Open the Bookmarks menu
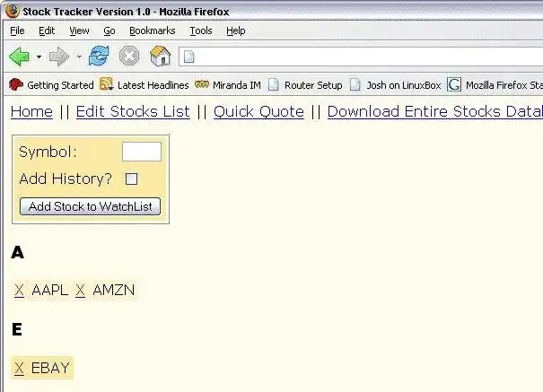The width and height of the screenshot is (543, 392). (x=153, y=30)
